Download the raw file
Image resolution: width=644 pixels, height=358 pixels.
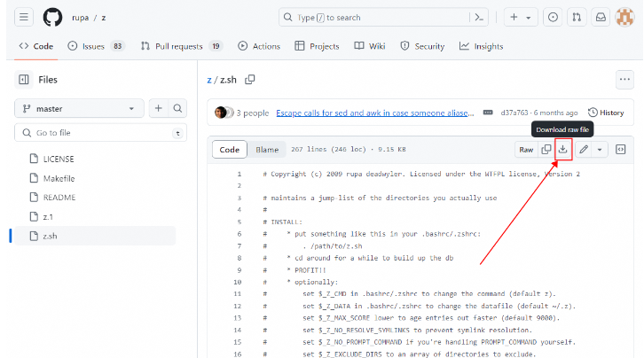pos(563,150)
